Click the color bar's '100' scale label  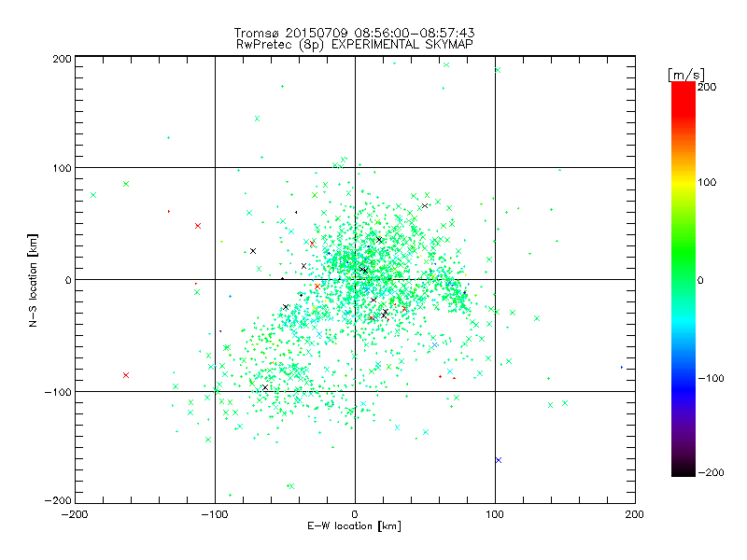pyautogui.click(x=707, y=182)
